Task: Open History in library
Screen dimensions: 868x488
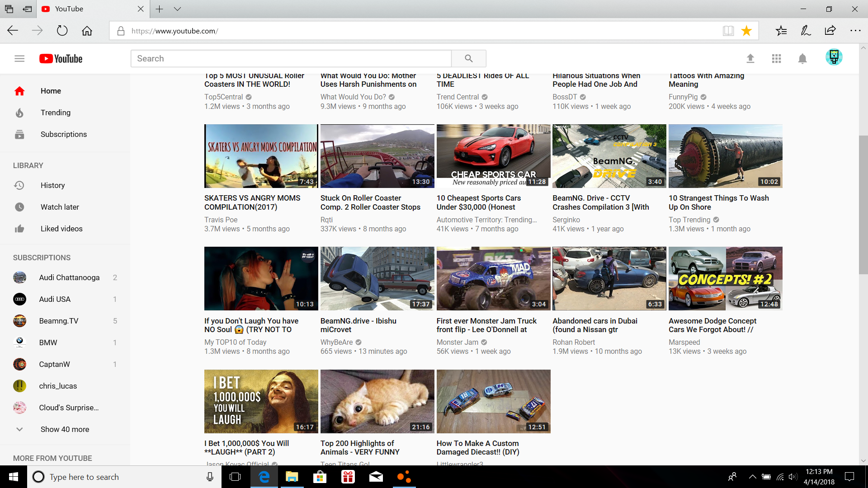Action: pyautogui.click(x=65, y=186)
